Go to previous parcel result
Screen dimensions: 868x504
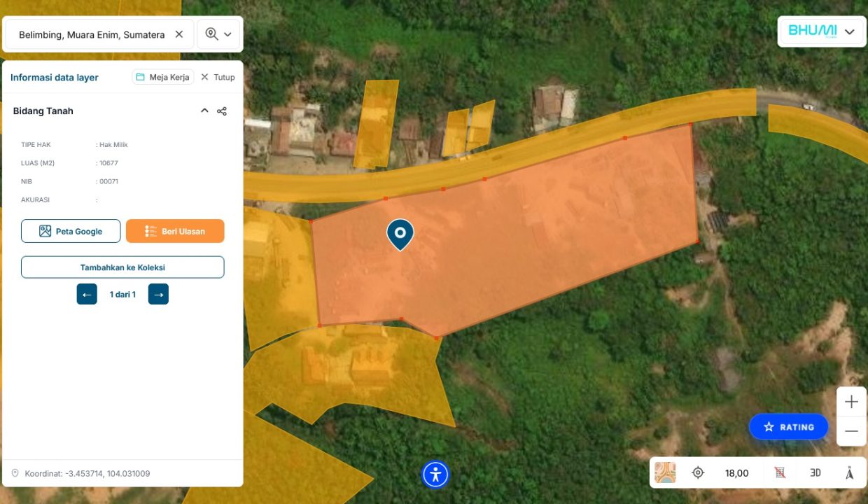pos(87,294)
